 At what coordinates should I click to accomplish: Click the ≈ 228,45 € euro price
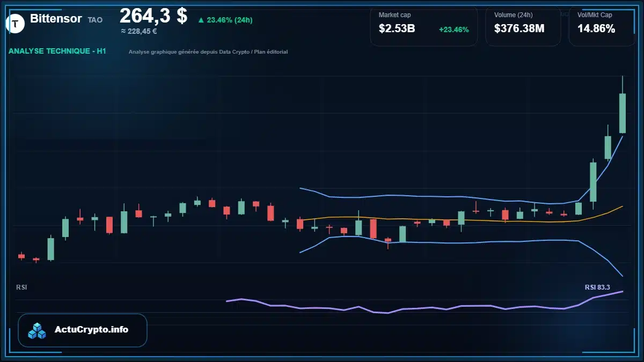(x=139, y=31)
